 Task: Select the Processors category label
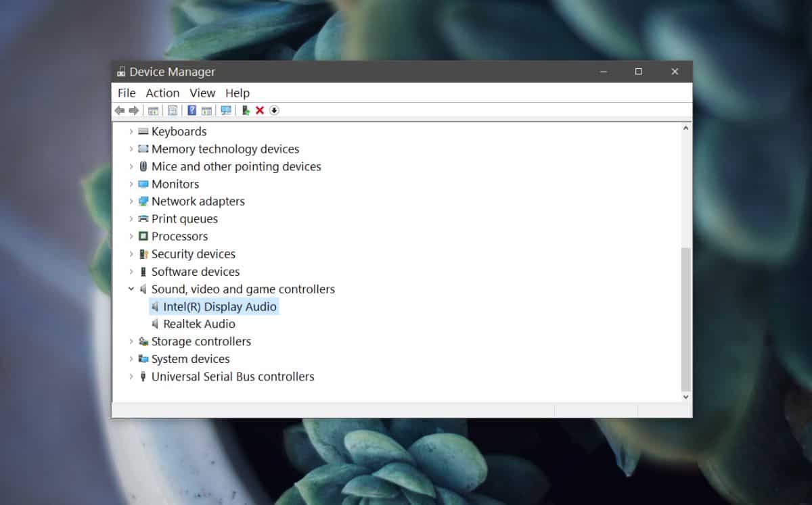[180, 237]
